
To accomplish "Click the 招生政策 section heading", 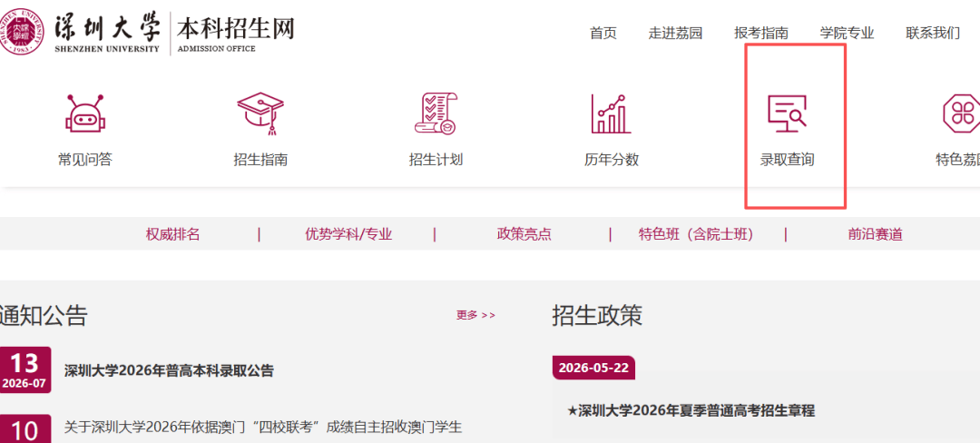I will pos(597,316).
